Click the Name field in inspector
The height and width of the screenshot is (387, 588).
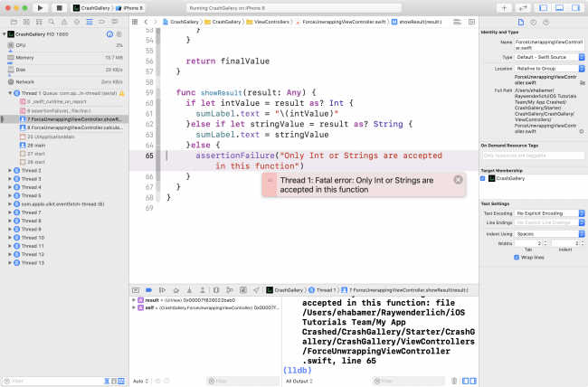(x=547, y=43)
